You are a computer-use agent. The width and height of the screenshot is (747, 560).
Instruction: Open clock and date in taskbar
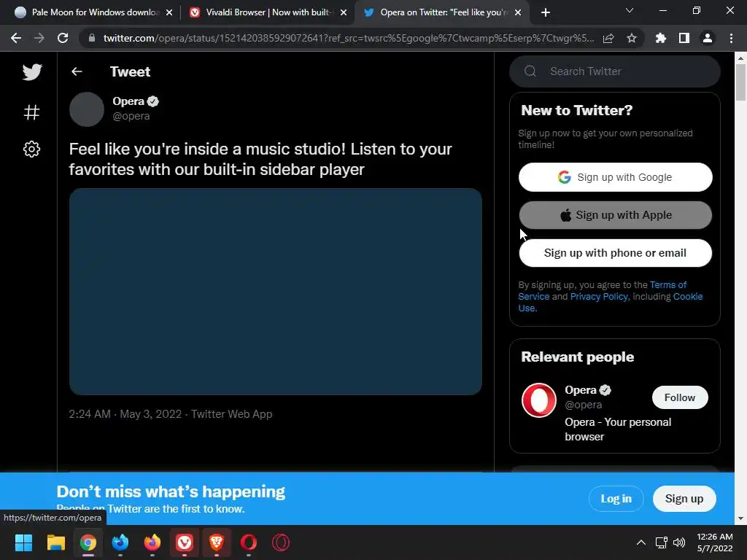tap(715, 542)
